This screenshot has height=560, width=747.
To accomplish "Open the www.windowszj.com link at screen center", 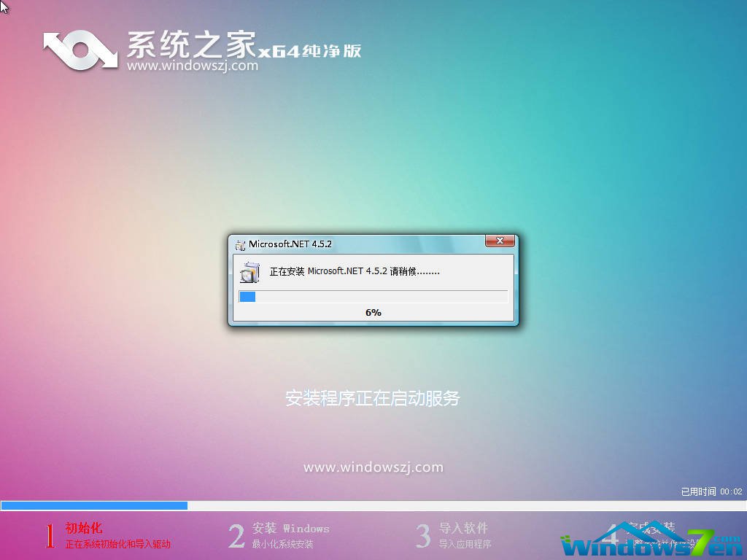I will point(373,467).
